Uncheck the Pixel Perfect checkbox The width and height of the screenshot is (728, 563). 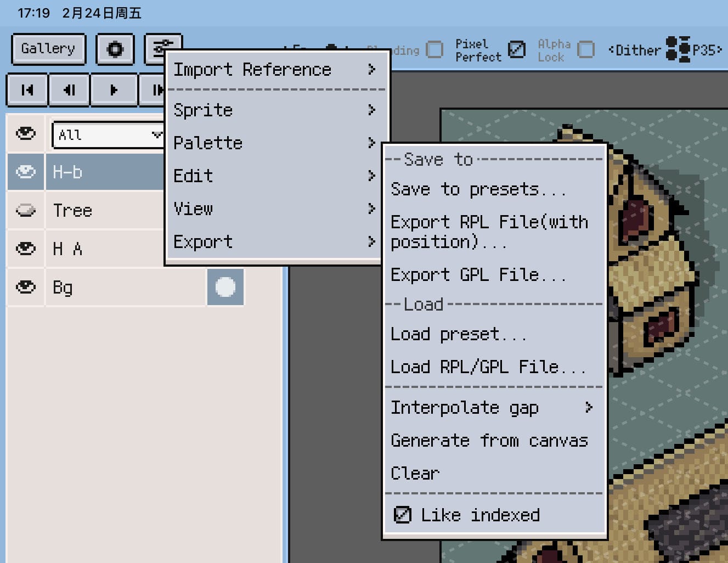[x=516, y=49]
